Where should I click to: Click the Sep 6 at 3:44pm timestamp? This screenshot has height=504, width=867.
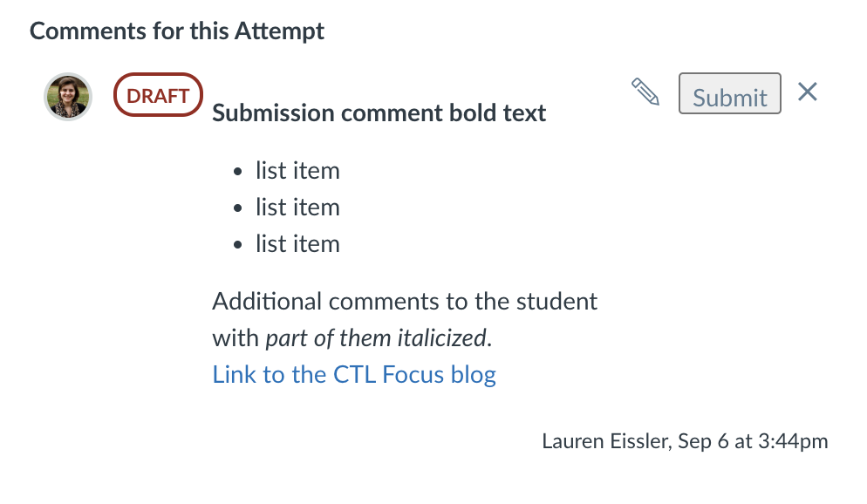753,441
